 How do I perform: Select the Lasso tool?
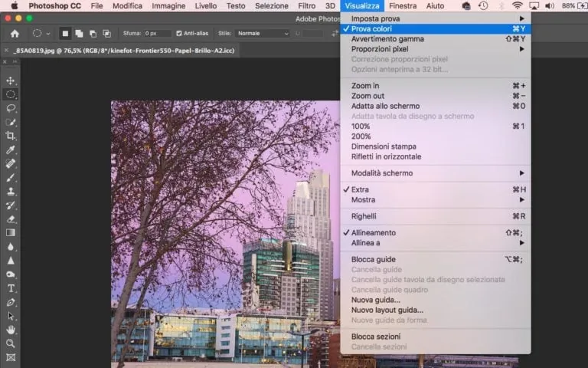pos(11,109)
